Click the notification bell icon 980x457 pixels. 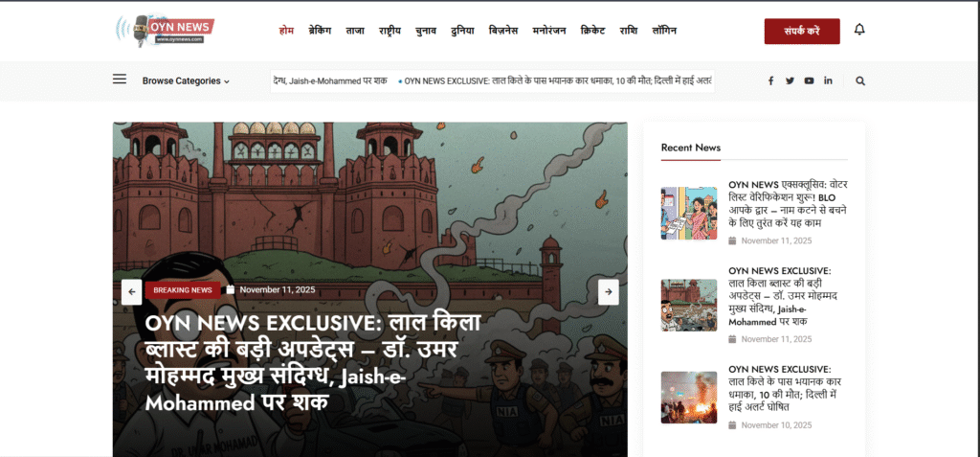coord(859,30)
